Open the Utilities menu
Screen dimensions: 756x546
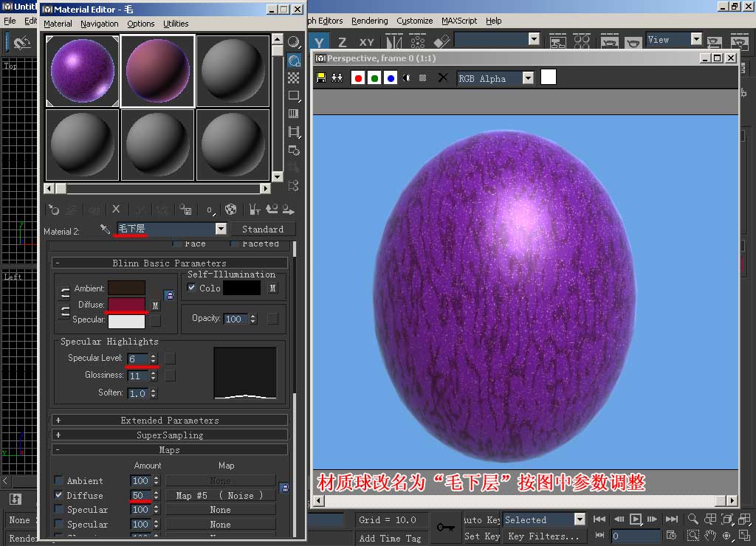(176, 24)
